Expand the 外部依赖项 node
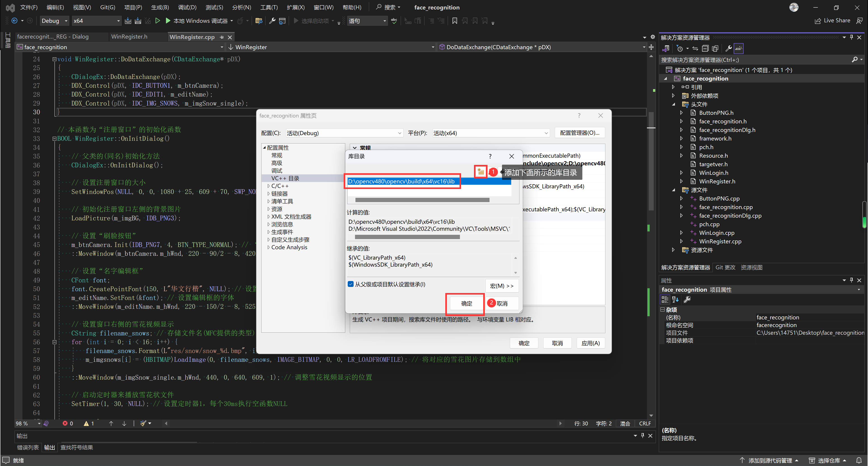 [x=673, y=96]
